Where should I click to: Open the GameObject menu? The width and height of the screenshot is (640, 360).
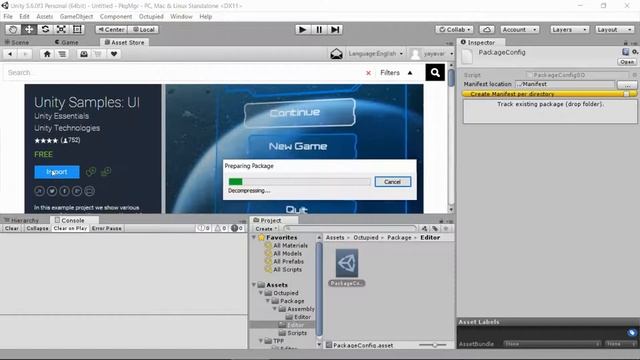pos(76,16)
